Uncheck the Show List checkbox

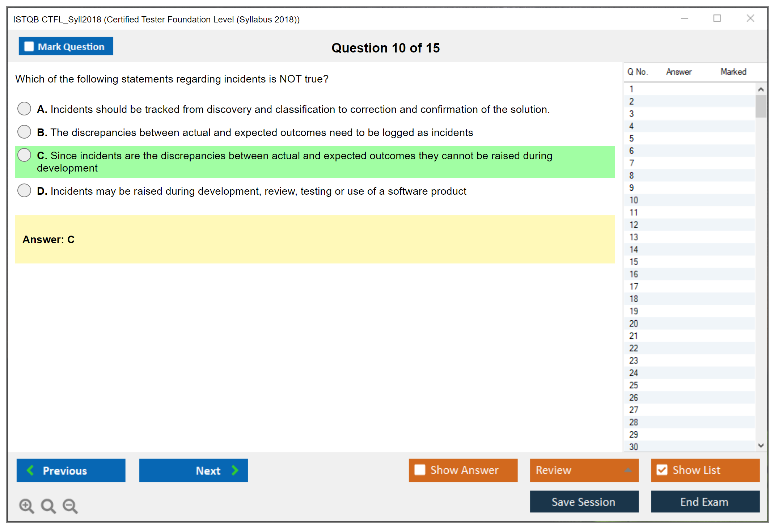click(x=662, y=470)
